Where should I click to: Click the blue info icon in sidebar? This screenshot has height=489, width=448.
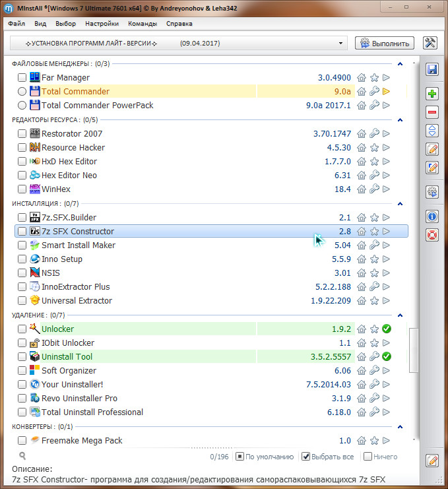(x=432, y=216)
